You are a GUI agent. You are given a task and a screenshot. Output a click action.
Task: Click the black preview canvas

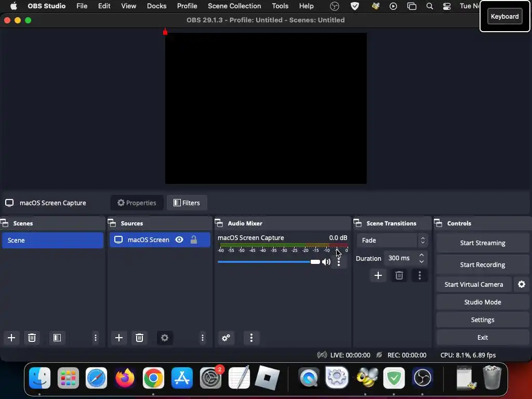[265, 108]
